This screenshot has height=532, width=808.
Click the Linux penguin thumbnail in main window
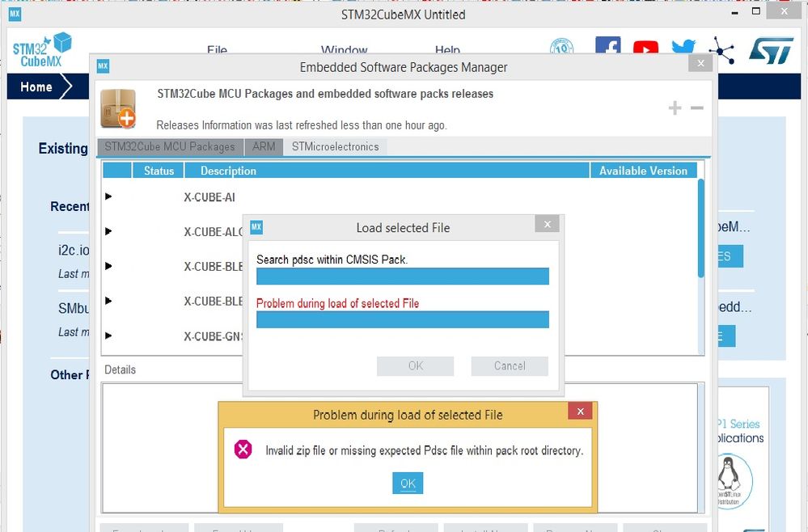click(729, 481)
